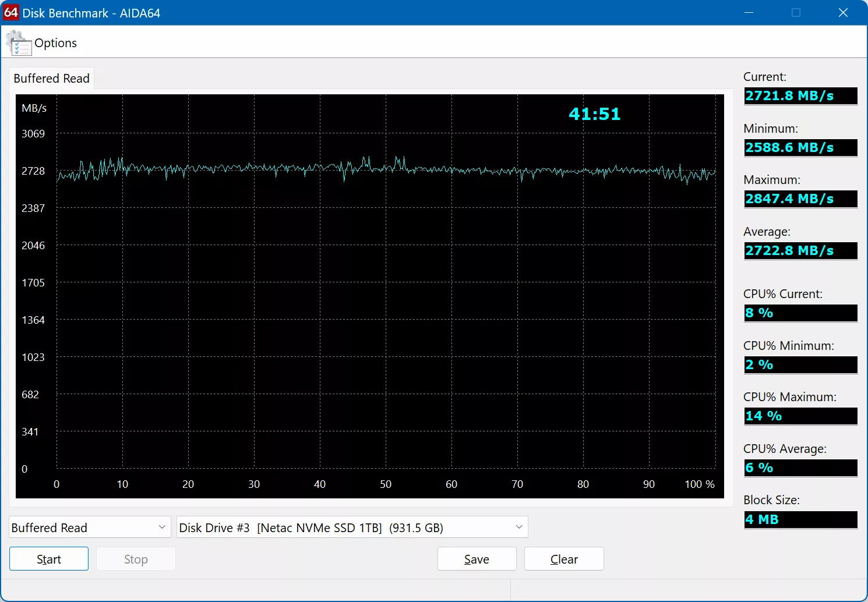
Task: Click the Disk Benchmark - AIDA64 window title
Action: tap(91, 13)
